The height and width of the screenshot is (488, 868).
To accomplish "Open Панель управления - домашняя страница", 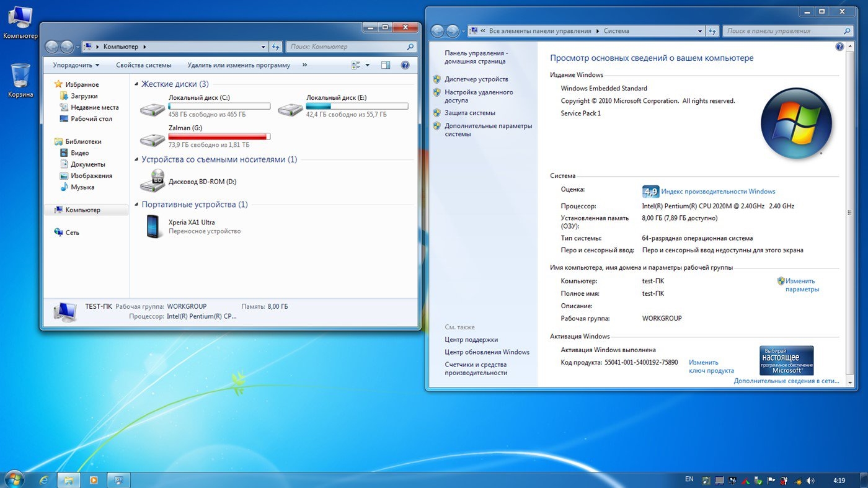I will point(476,57).
